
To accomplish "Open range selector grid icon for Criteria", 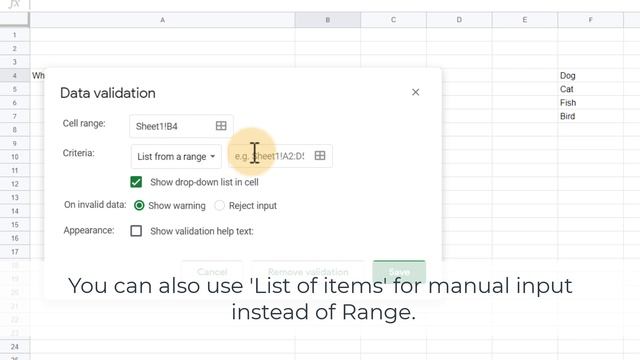I will [x=320, y=156].
